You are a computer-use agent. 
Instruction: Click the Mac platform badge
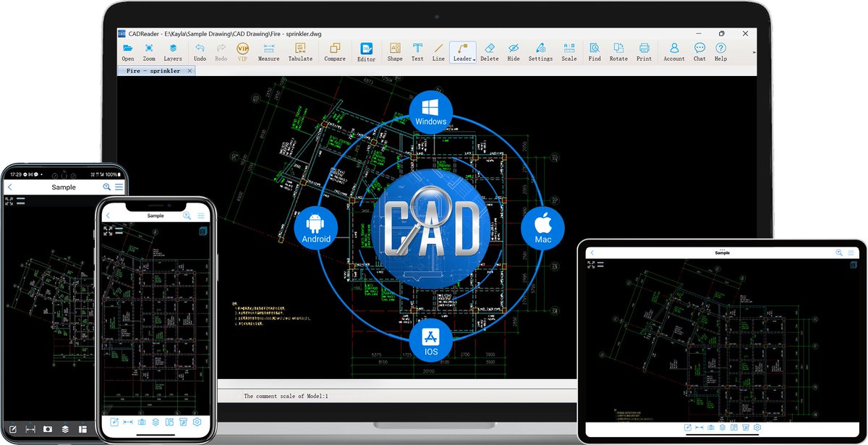tap(542, 227)
